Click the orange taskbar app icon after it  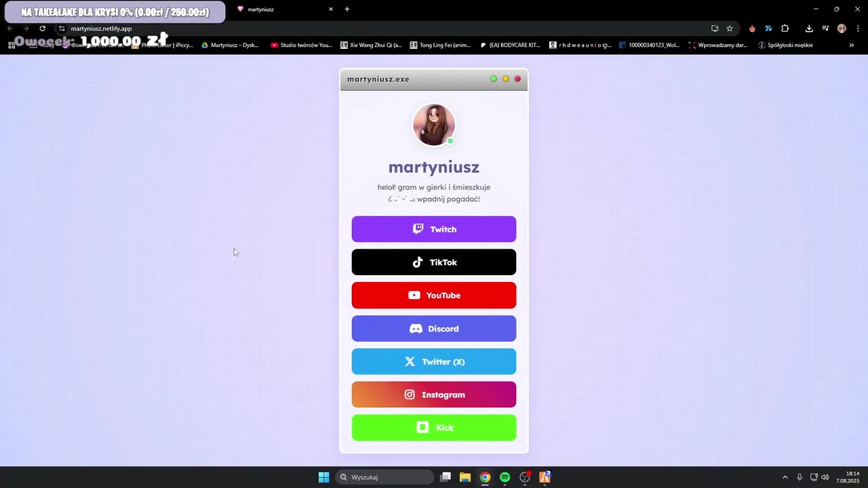tap(545, 477)
